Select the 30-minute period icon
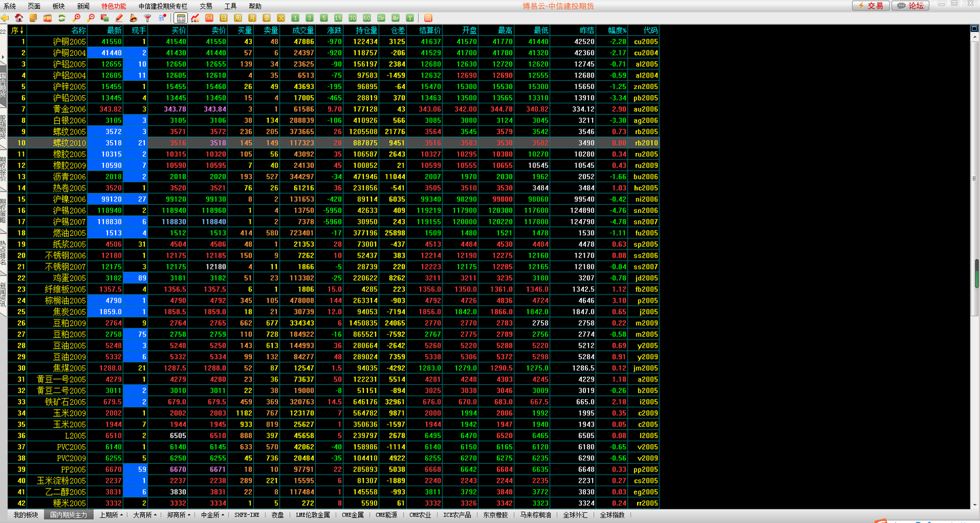 [353, 18]
